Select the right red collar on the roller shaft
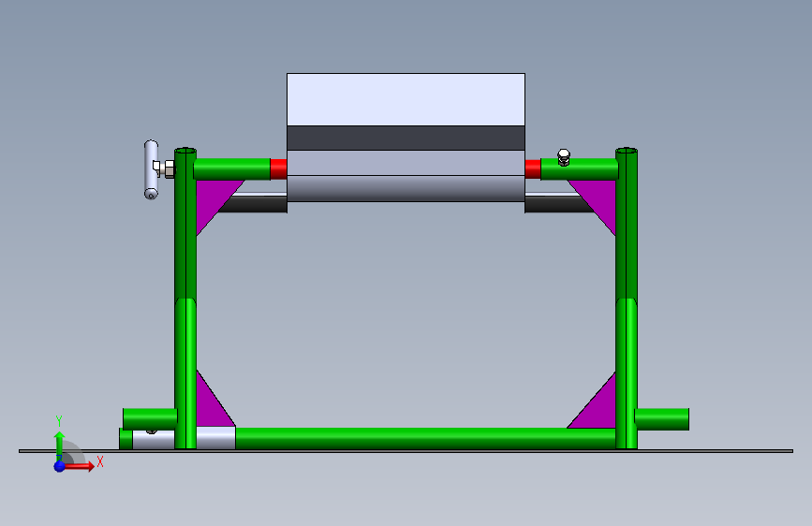The width and height of the screenshot is (812, 526). click(x=533, y=168)
